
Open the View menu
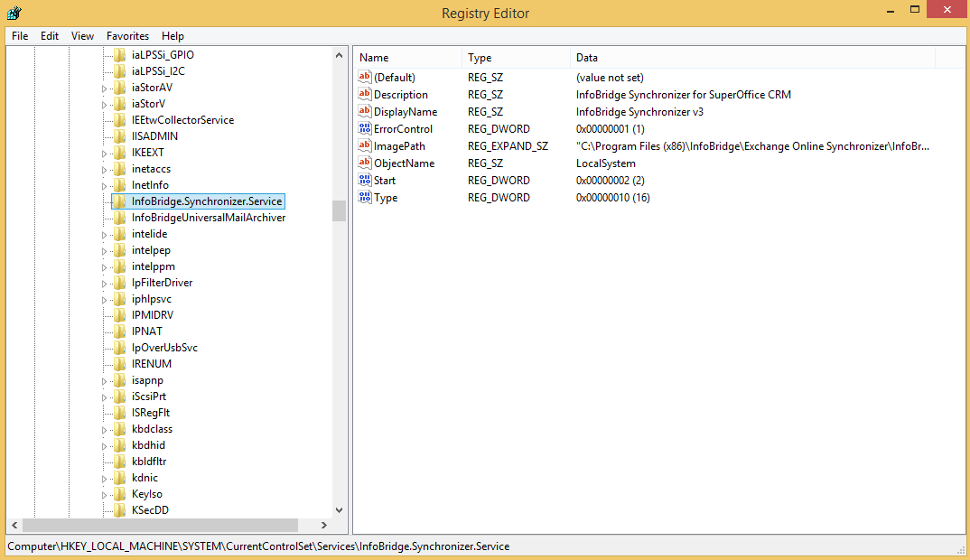point(82,36)
